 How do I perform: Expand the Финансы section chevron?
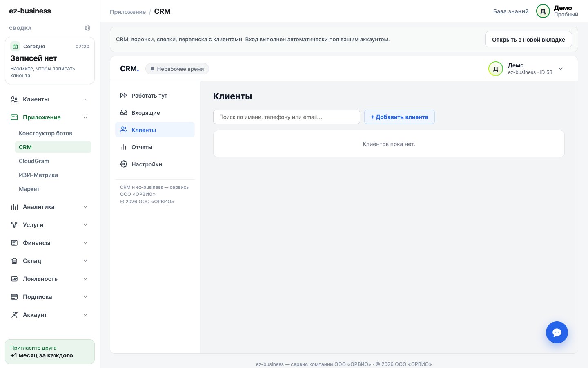click(x=85, y=243)
